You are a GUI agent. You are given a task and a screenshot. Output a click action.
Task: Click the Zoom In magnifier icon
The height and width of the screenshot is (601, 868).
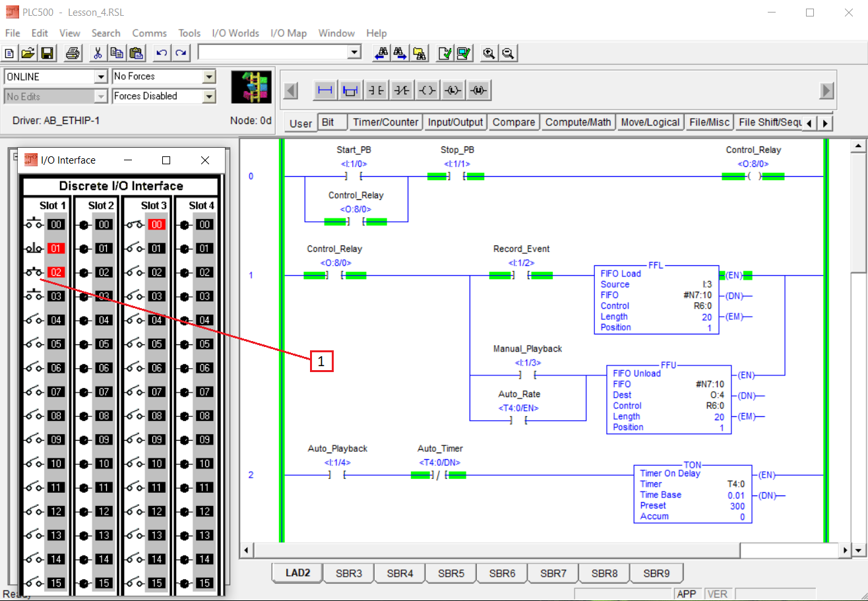pos(489,53)
